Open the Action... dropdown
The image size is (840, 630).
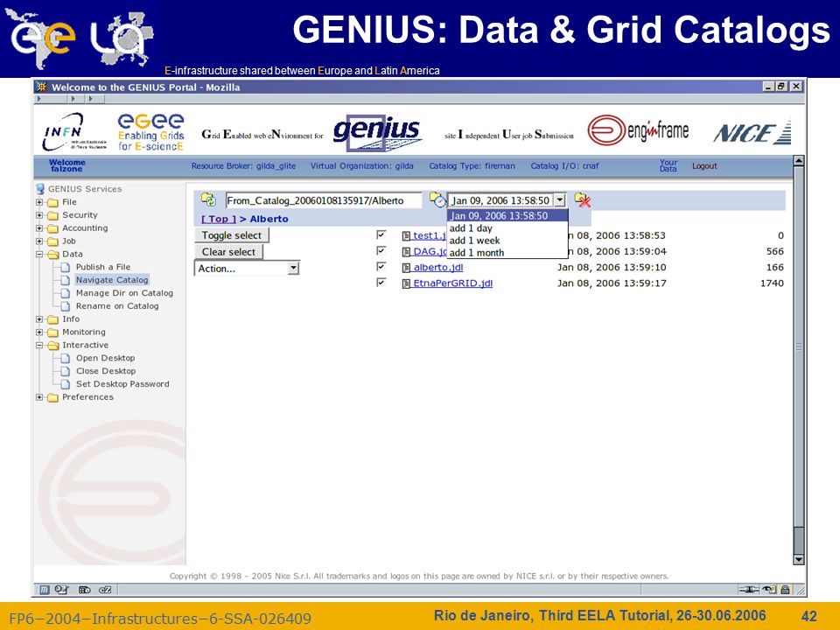[247, 269]
